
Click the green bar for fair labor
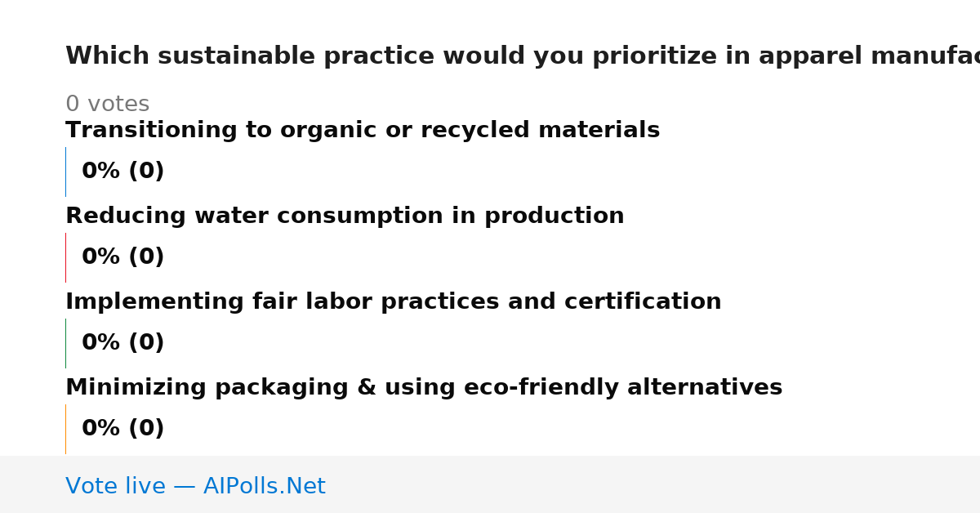pyautogui.click(x=65, y=343)
